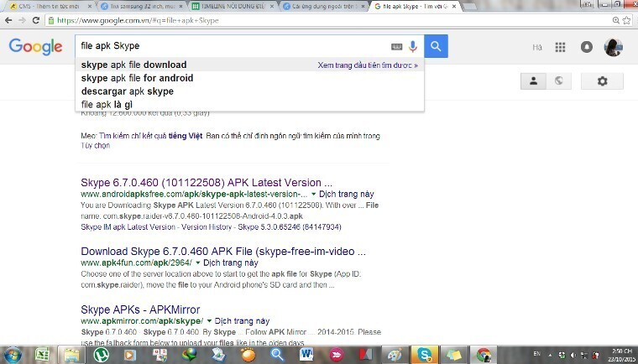This screenshot has height=364, width=638.
Task: Click browser back arrow
Action: coord(8,20)
